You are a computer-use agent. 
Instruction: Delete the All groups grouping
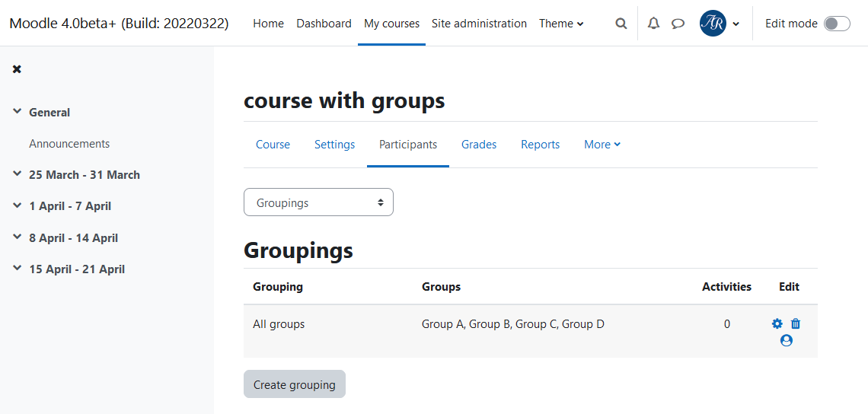[x=796, y=323]
